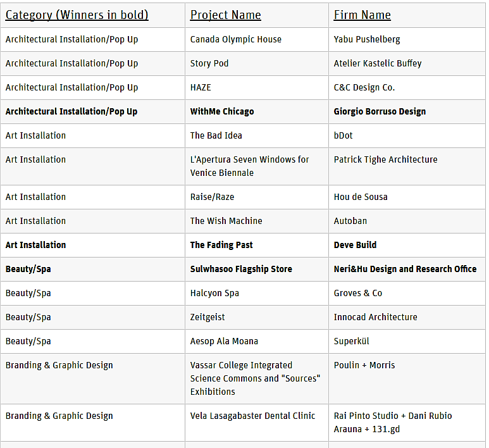Select the bold WithMe Chicago winner
The image size is (489, 448).
[x=222, y=111]
